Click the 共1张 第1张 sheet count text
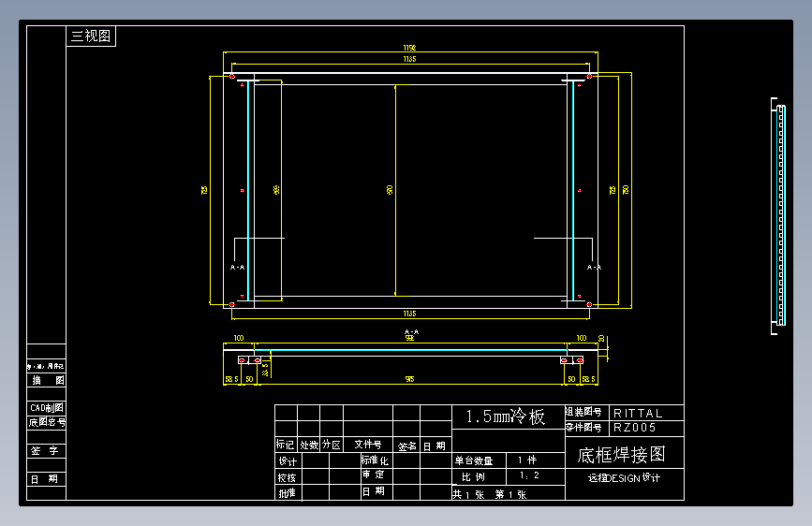812x526 pixels. tap(490, 494)
